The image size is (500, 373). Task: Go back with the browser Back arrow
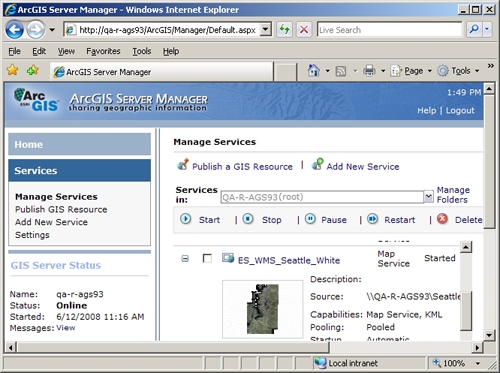pos(14,30)
